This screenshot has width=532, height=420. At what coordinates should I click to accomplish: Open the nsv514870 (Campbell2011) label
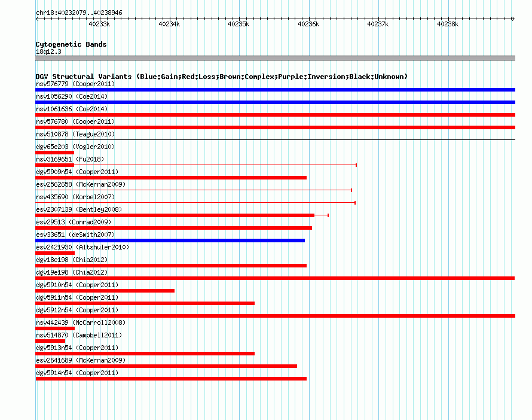pyautogui.click(x=79, y=335)
